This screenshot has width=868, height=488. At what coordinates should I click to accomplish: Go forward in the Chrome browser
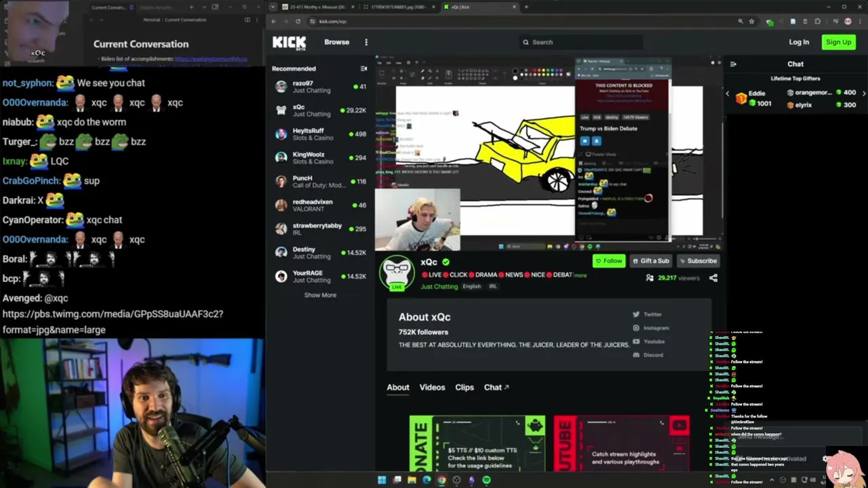click(x=285, y=21)
